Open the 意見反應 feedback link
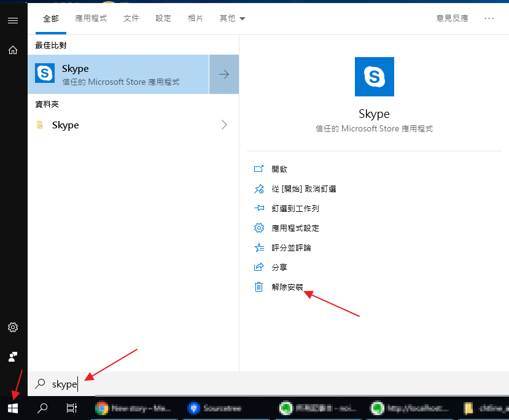This screenshot has width=509, height=420. (x=452, y=18)
